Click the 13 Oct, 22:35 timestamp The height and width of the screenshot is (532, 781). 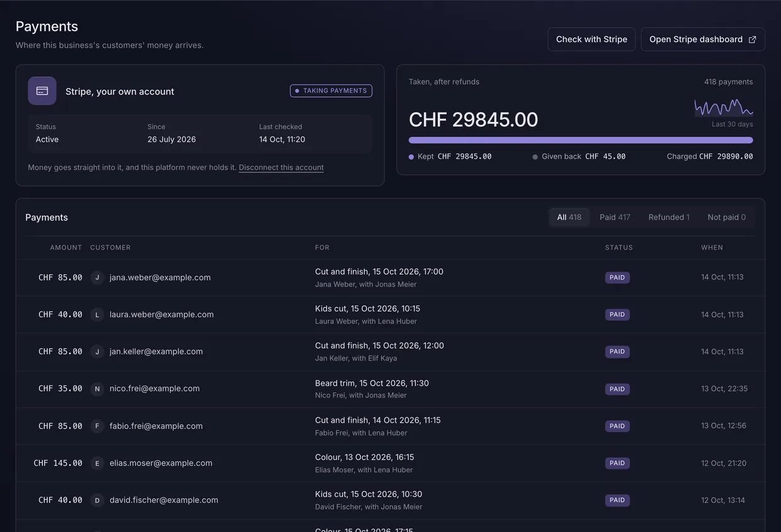[724, 389]
